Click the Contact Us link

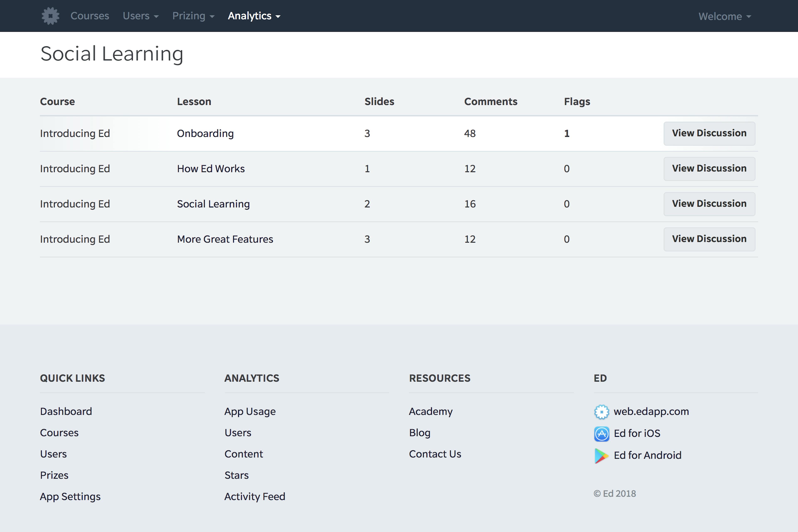(435, 454)
